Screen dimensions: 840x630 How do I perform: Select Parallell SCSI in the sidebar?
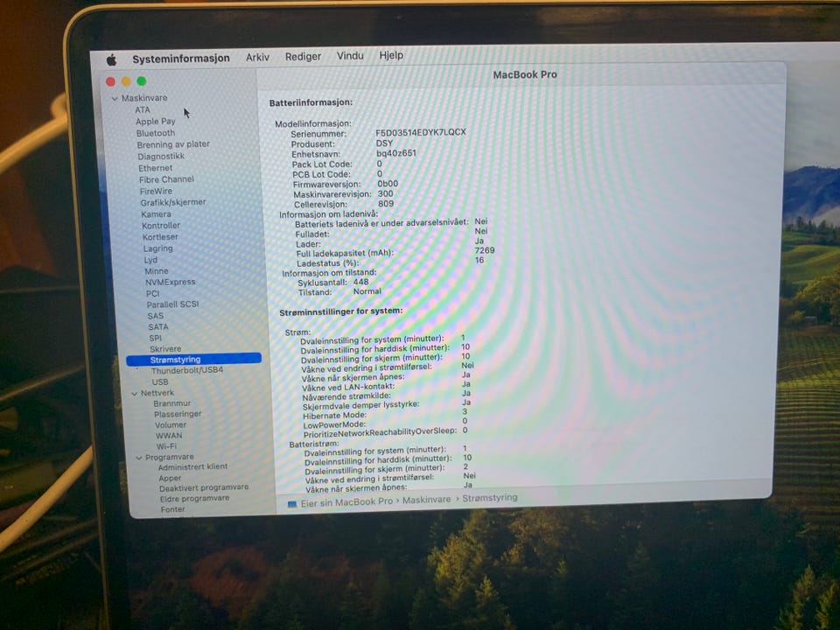[172, 304]
